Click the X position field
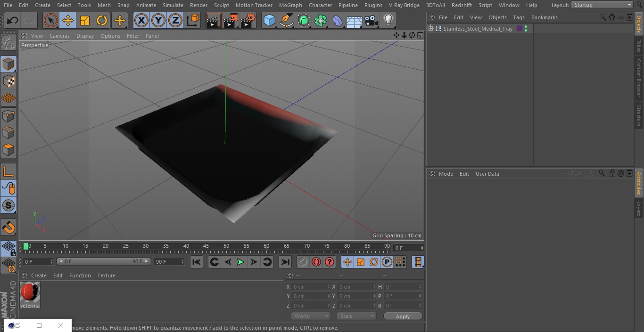Screen dimensions: 644x332 point(310,287)
